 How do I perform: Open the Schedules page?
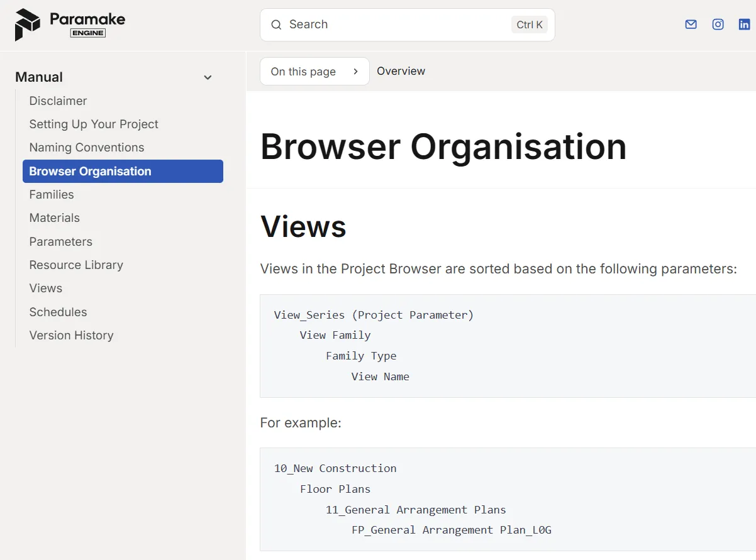[x=58, y=312]
